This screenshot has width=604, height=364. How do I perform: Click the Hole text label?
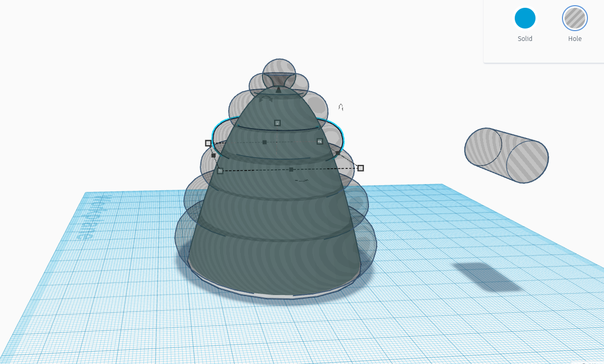coord(574,38)
